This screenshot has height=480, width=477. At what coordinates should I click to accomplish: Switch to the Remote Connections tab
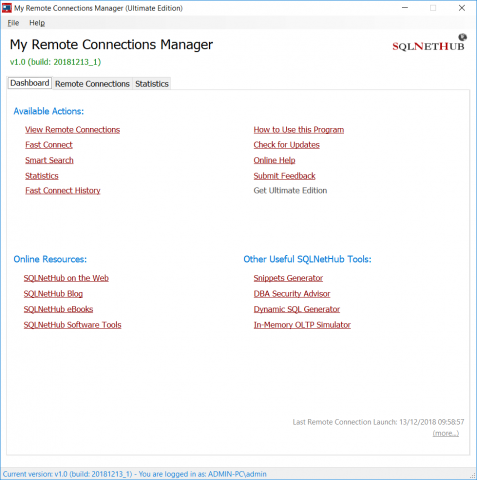coord(92,84)
